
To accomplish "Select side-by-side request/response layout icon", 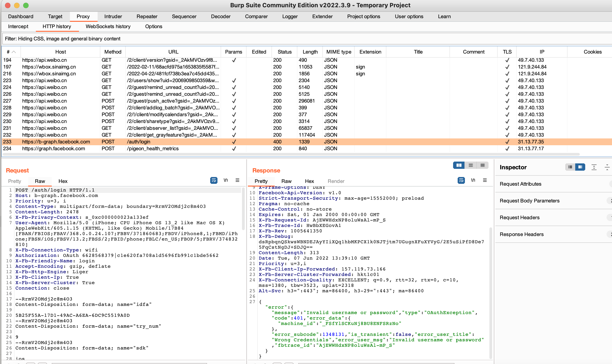I will [x=459, y=165].
